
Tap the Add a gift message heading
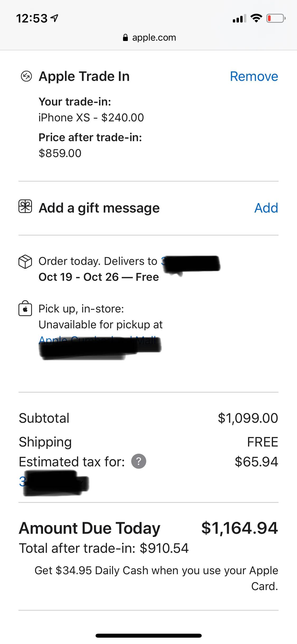click(x=99, y=208)
